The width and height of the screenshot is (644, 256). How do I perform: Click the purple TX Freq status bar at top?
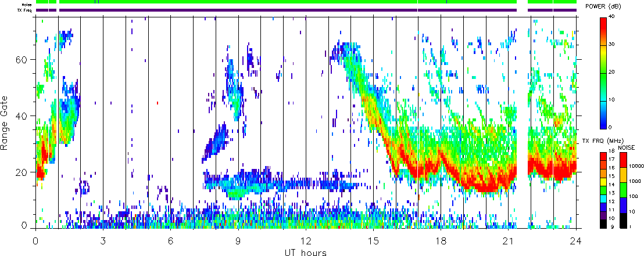tap(306, 10)
